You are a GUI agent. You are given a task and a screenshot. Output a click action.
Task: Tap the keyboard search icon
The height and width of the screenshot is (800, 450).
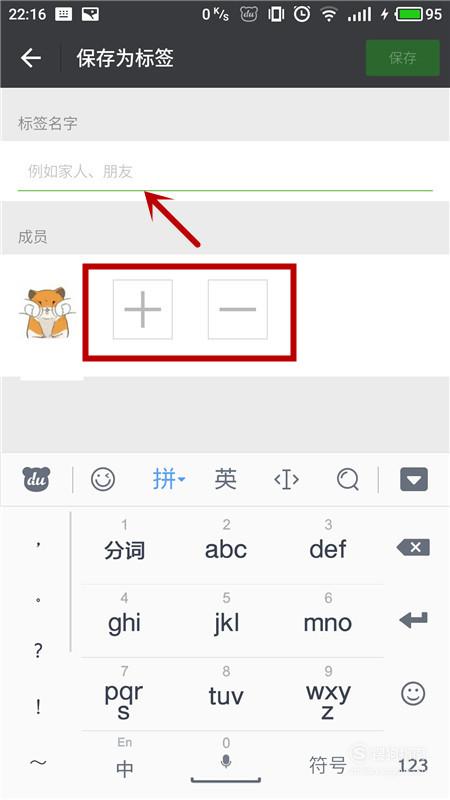[348, 480]
